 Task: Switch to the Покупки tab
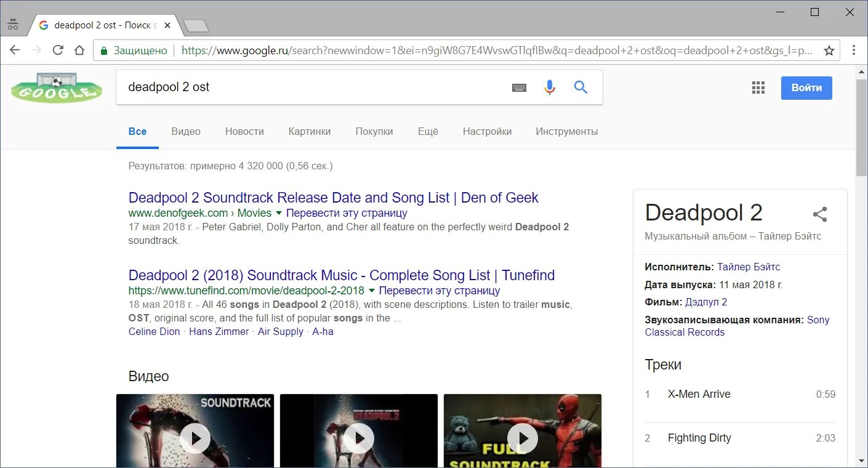coord(374,131)
